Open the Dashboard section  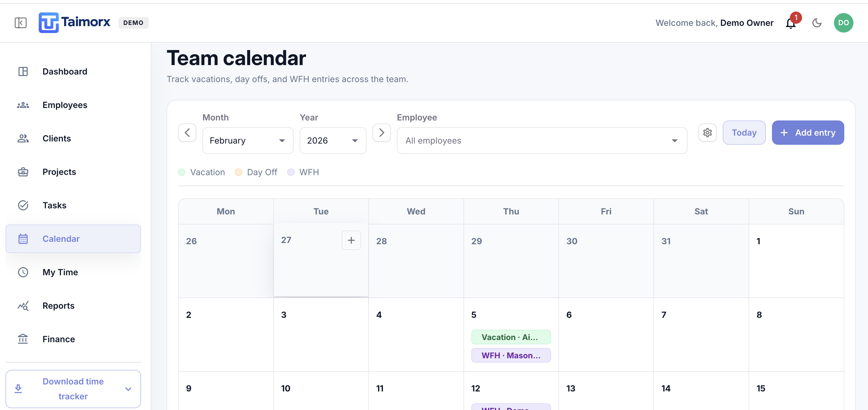tap(65, 71)
